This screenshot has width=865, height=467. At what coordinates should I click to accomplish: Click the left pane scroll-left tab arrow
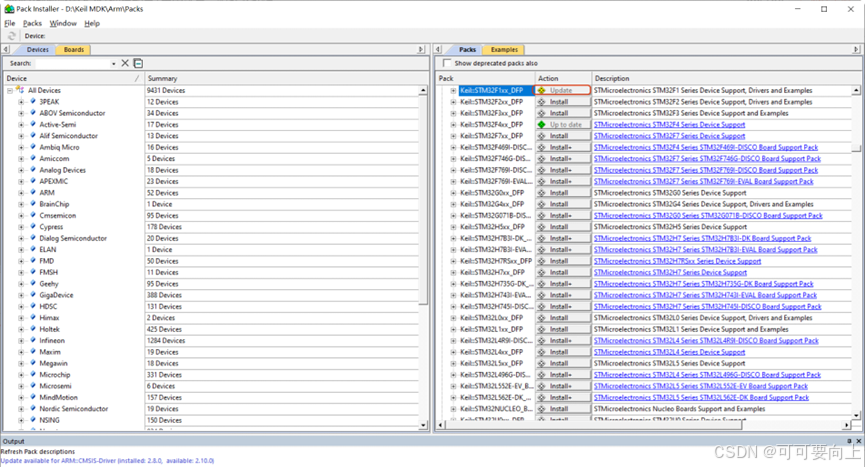pyautogui.click(x=6, y=50)
